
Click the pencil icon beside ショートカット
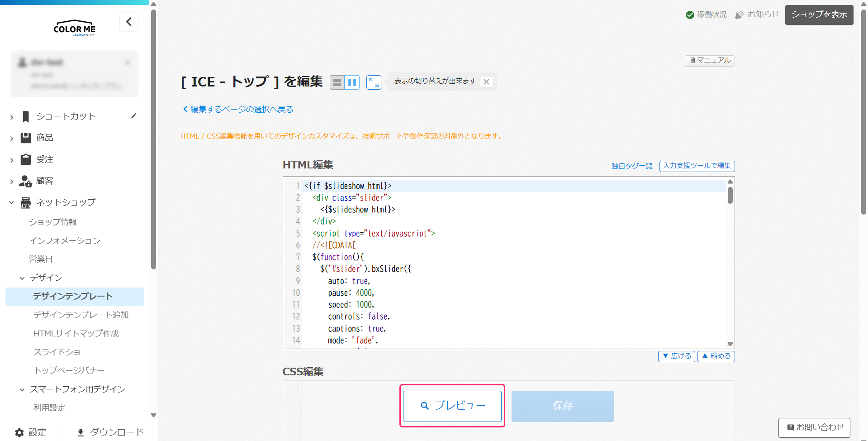point(133,116)
